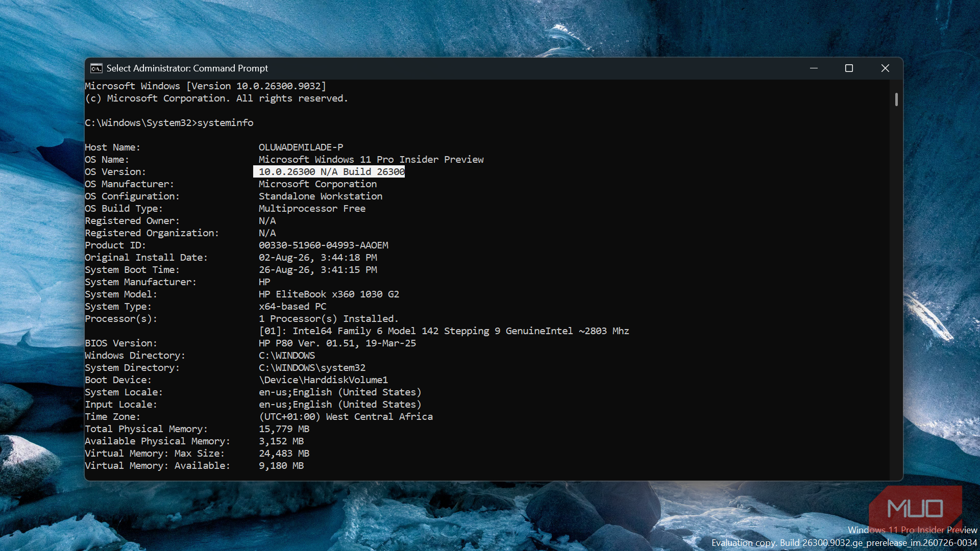Screen dimensions: 980x551
Task: Click the Input Locale 'en-us;English (United States)' value
Action: coord(340,405)
